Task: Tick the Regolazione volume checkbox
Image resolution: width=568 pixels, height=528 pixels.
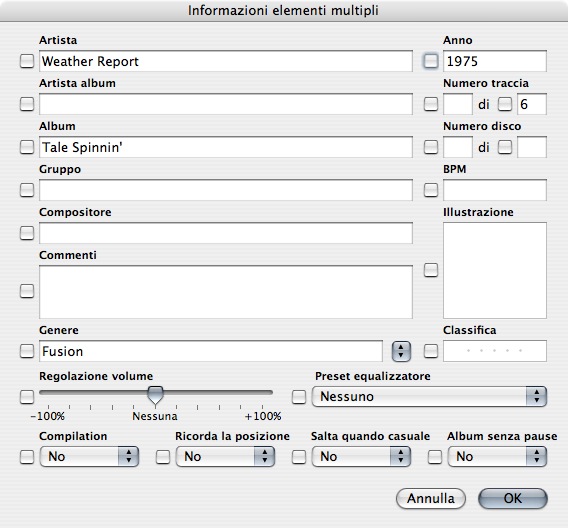Action: point(27,397)
